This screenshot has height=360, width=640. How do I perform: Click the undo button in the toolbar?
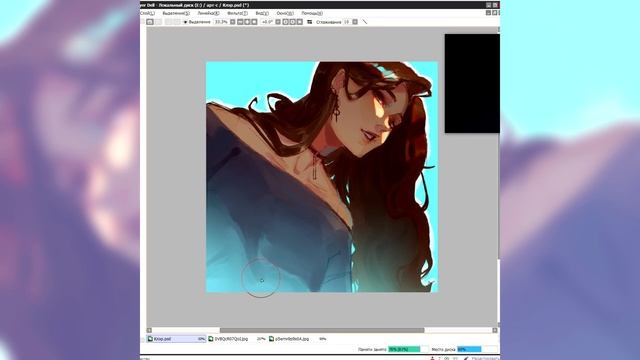(150, 22)
